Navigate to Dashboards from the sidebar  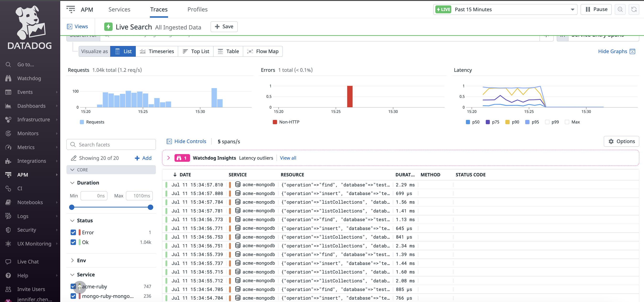(x=32, y=106)
